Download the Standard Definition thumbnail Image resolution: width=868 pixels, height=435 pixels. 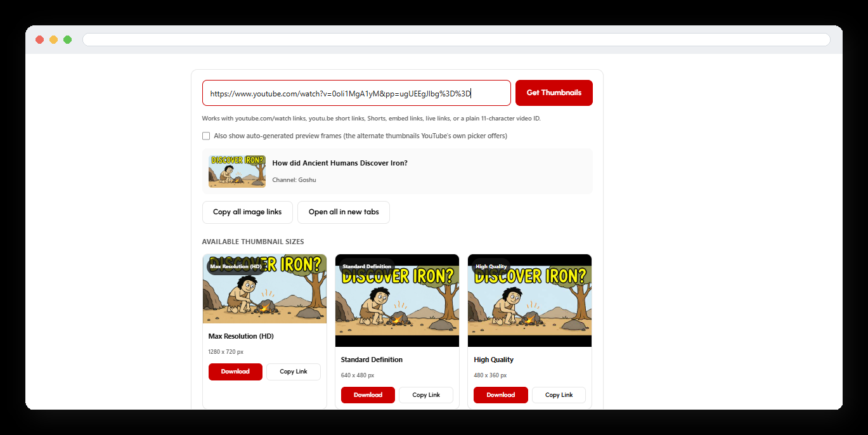(x=368, y=395)
